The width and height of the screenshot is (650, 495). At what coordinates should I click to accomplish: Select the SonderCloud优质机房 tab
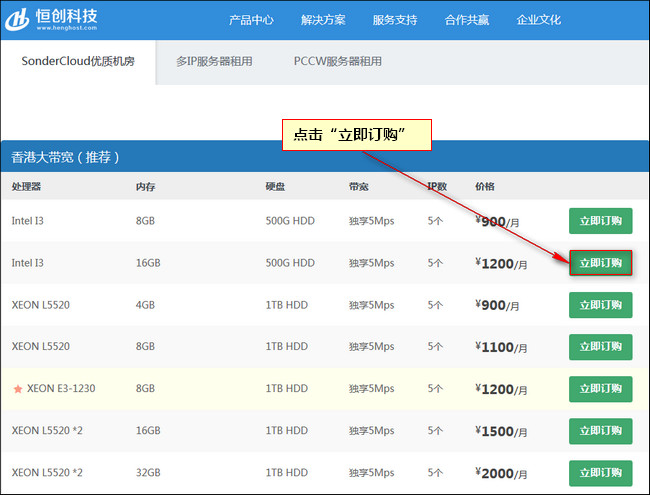78,62
